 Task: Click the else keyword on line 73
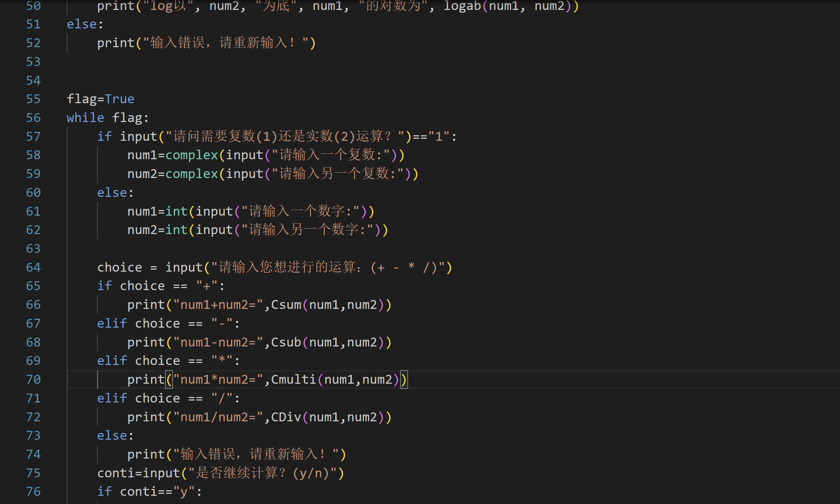point(112,436)
